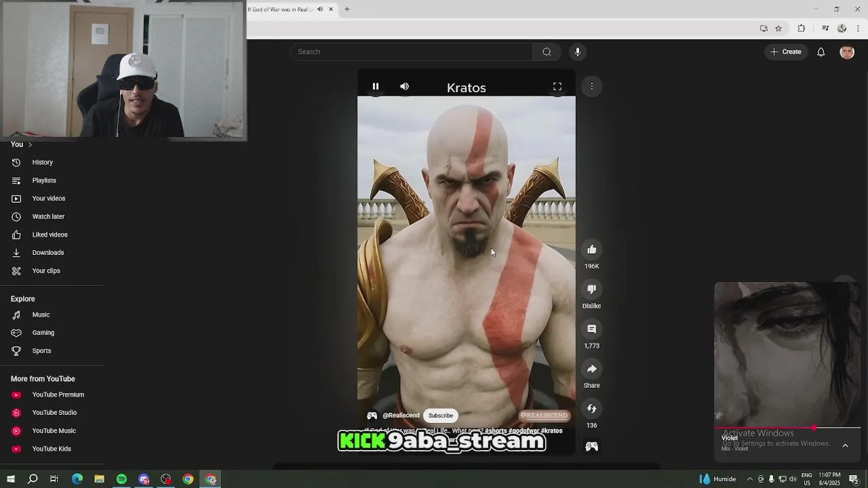Mute the short with the speaker icon
Screen dimensions: 868x488
[404, 87]
